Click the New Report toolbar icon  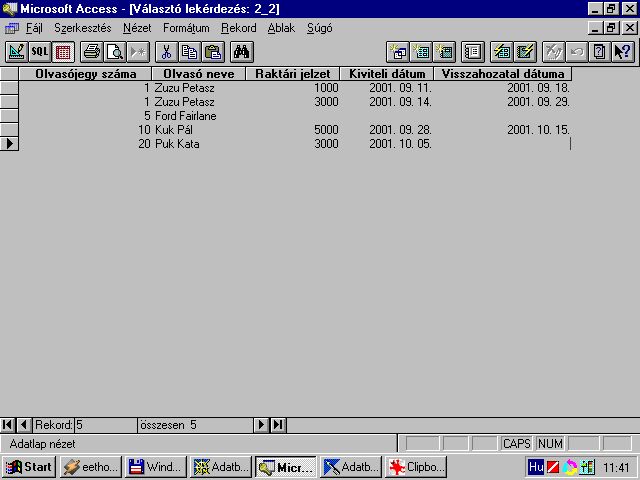click(444, 52)
